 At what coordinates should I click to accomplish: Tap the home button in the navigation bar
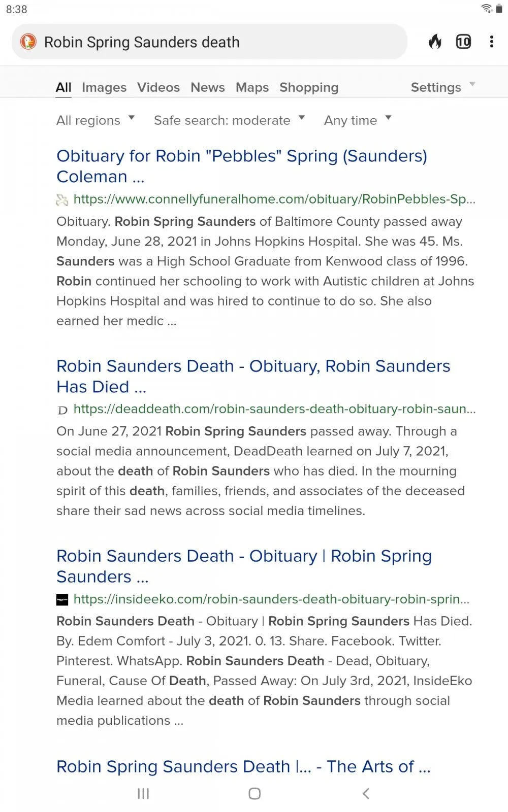click(254, 793)
